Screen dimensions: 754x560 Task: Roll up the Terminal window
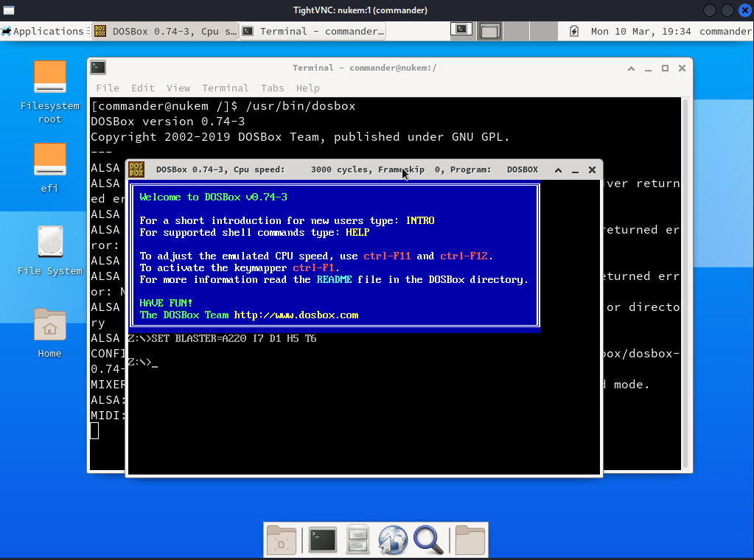pos(632,69)
